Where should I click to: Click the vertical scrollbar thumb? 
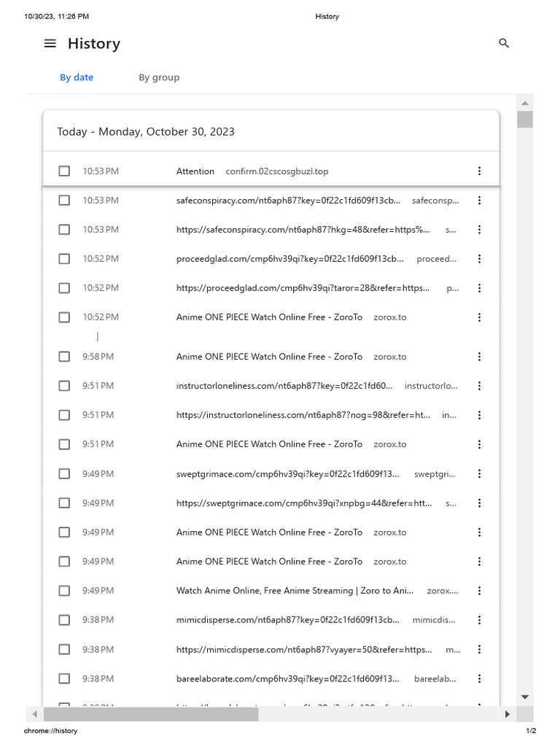[525, 120]
